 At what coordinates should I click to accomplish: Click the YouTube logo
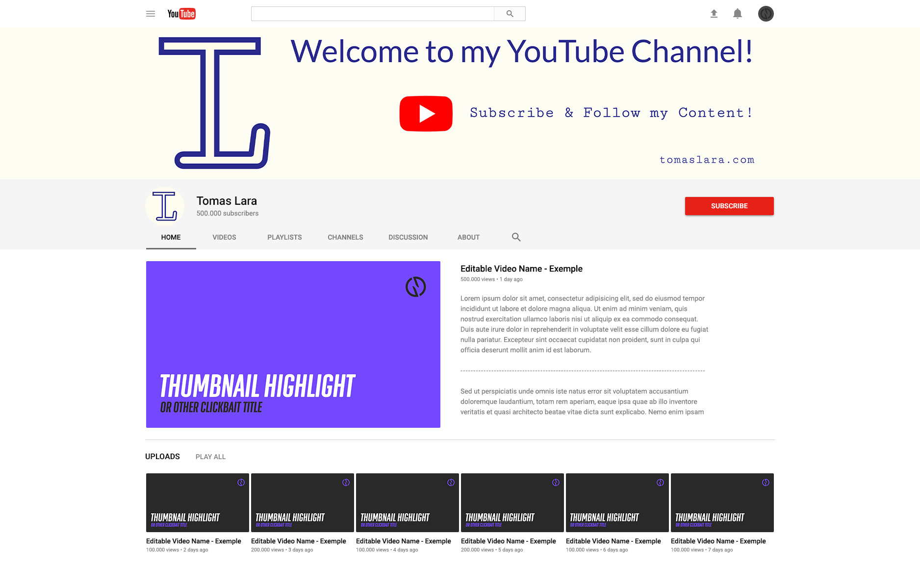[181, 14]
